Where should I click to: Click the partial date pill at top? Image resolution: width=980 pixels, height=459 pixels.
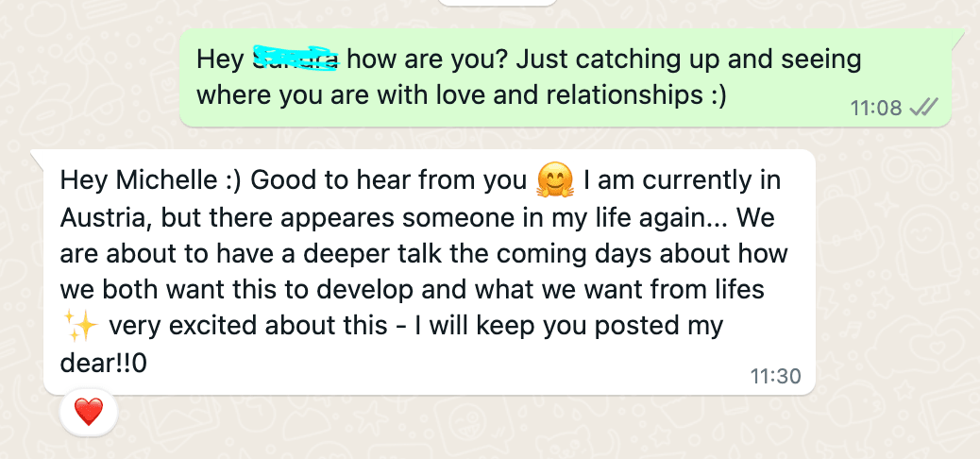tap(498, 3)
